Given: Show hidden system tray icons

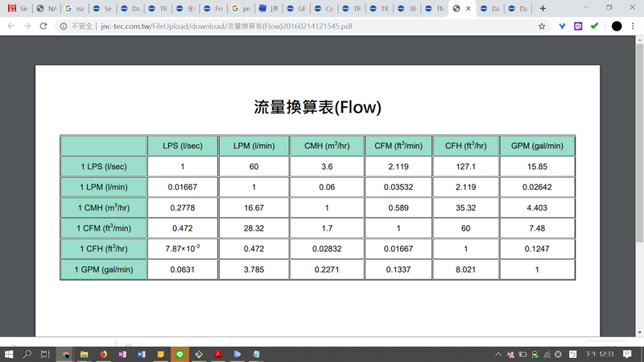Looking at the screenshot, I should coord(498,354).
